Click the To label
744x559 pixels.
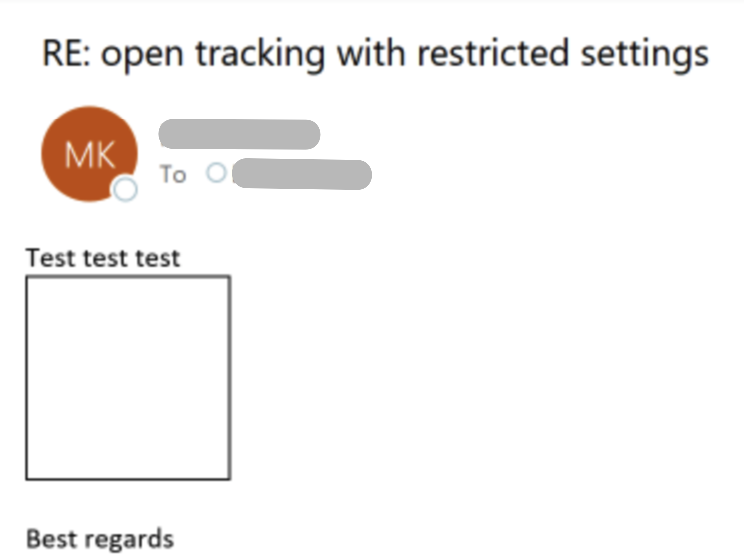coord(173,174)
